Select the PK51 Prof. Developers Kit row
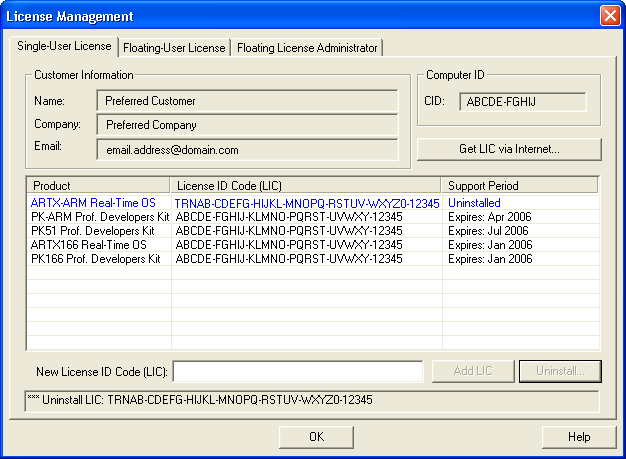 pyautogui.click(x=313, y=231)
